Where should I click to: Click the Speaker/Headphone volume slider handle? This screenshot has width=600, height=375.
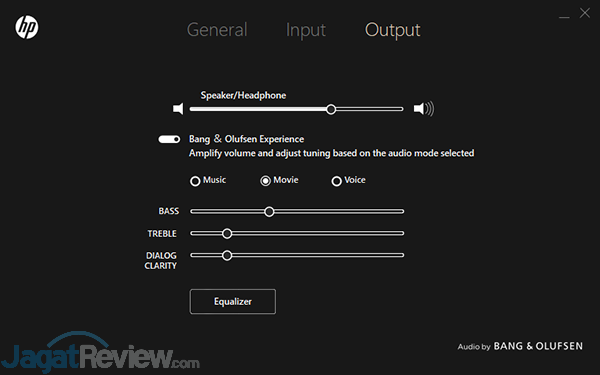[x=331, y=109]
